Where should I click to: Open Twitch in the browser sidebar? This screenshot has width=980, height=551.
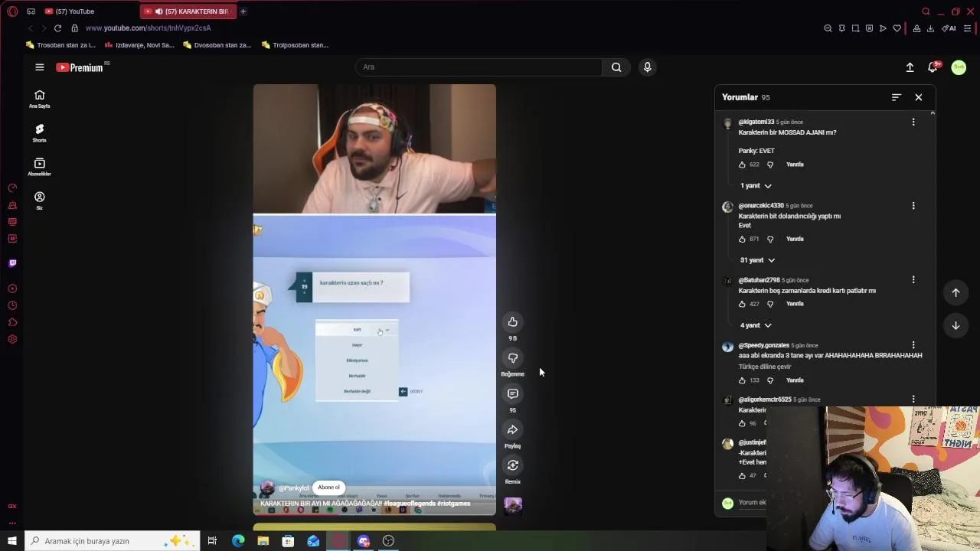pos(12,263)
